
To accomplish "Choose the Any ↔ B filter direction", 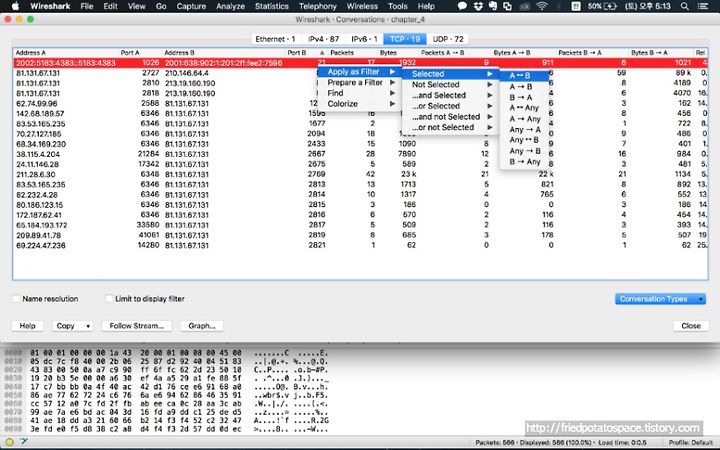I will (x=524, y=140).
